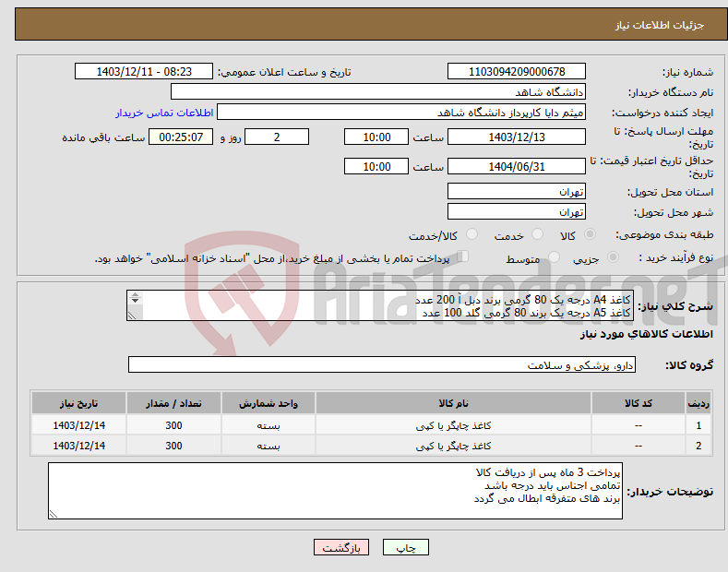728x572 pixels.
Task: Click the price validity date 1404/06/31
Action: [517, 166]
